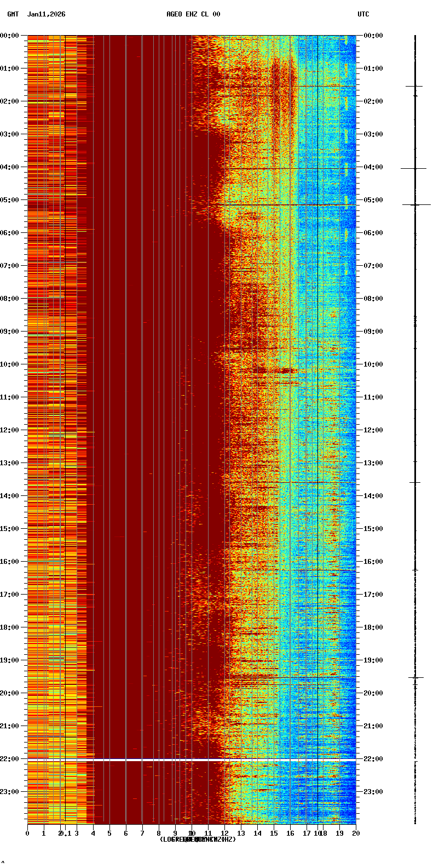Select the seismogram trace spike near 01:30
This screenshot has width=439, height=868.
[414, 86]
